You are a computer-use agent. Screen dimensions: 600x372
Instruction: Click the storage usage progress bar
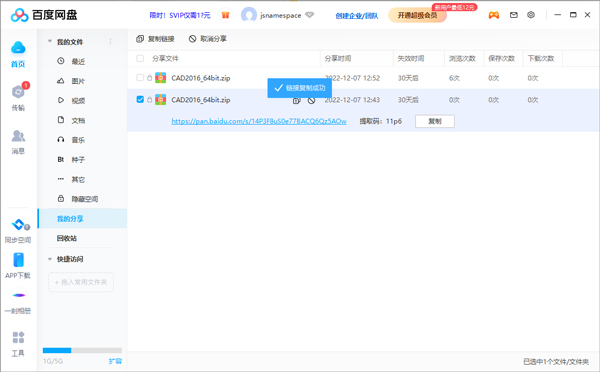[82, 350]
